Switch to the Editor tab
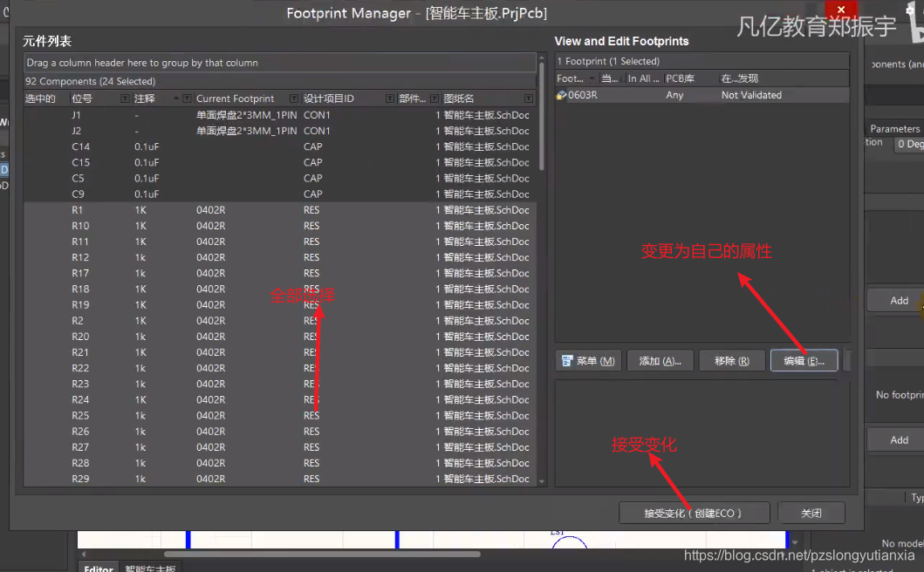This screenshot has height=572, width=924. pos(98,569)
